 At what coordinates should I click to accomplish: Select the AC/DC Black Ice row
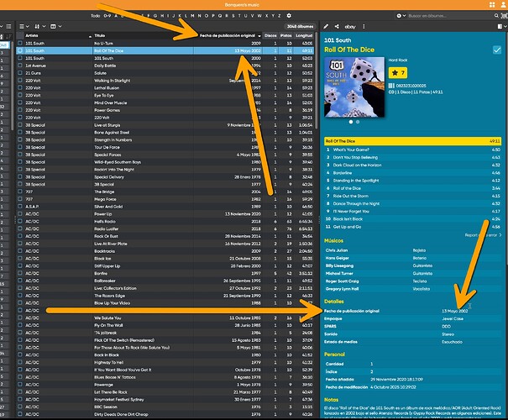click(165, 259)
